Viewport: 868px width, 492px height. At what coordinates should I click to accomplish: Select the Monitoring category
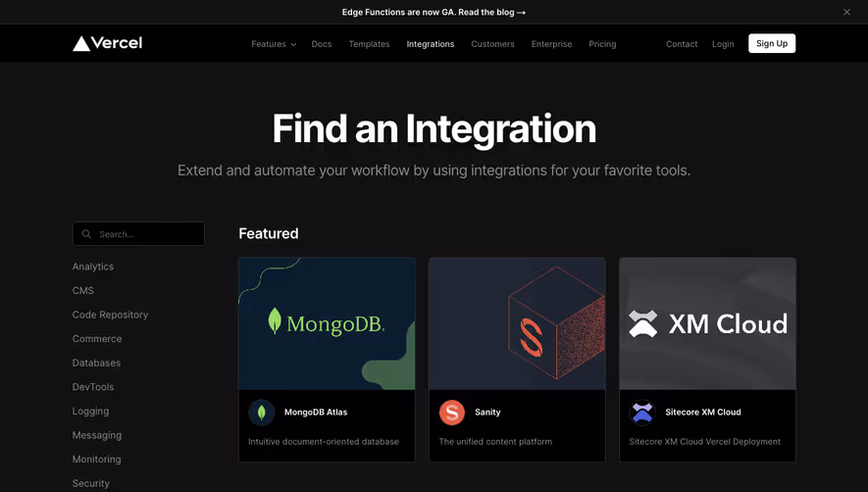[x=96, y=460]
